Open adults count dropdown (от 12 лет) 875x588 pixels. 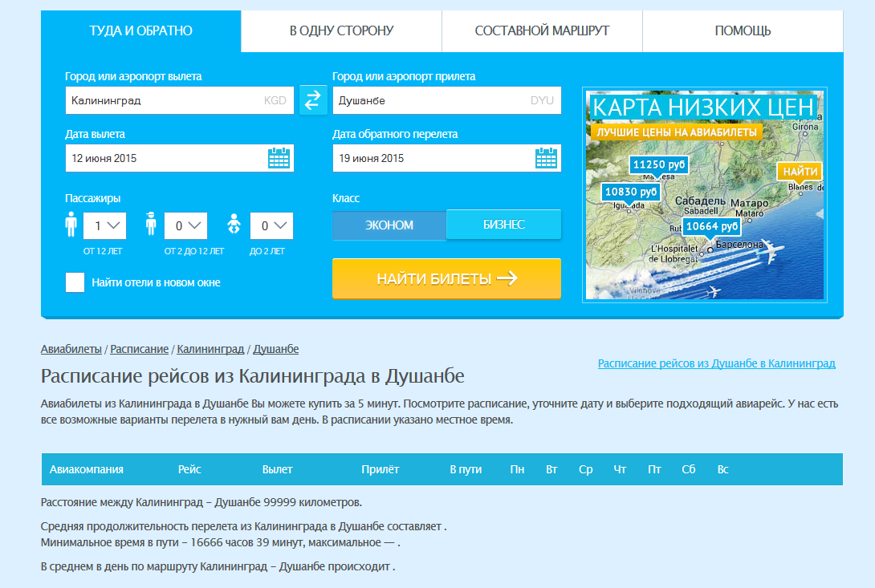(x=105, y=226)
